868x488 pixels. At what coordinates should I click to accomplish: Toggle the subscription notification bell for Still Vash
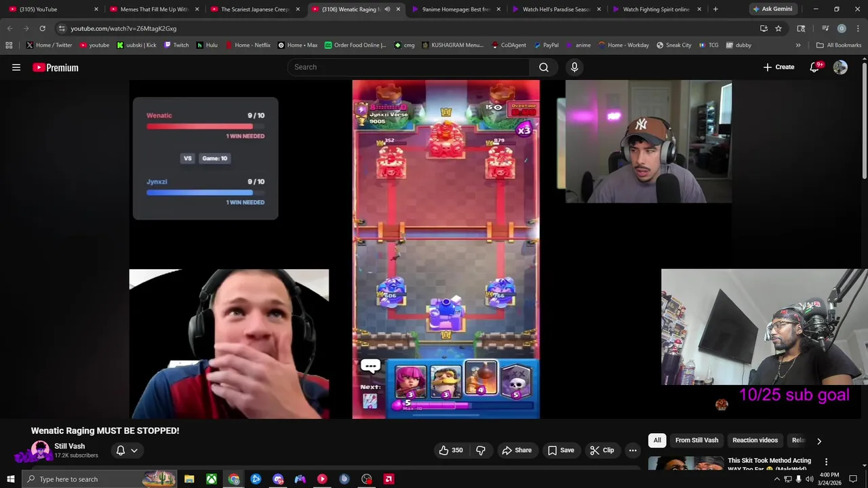point(121,450)
